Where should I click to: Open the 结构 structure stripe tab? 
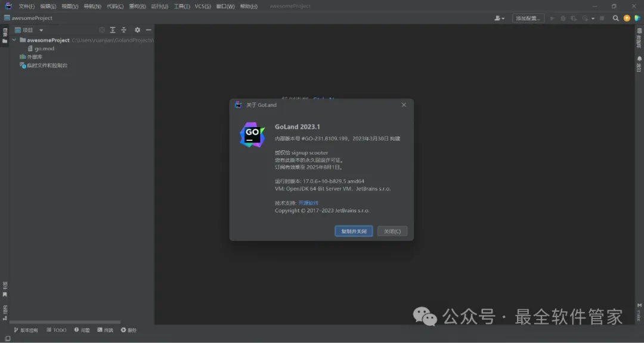point(5,312)
